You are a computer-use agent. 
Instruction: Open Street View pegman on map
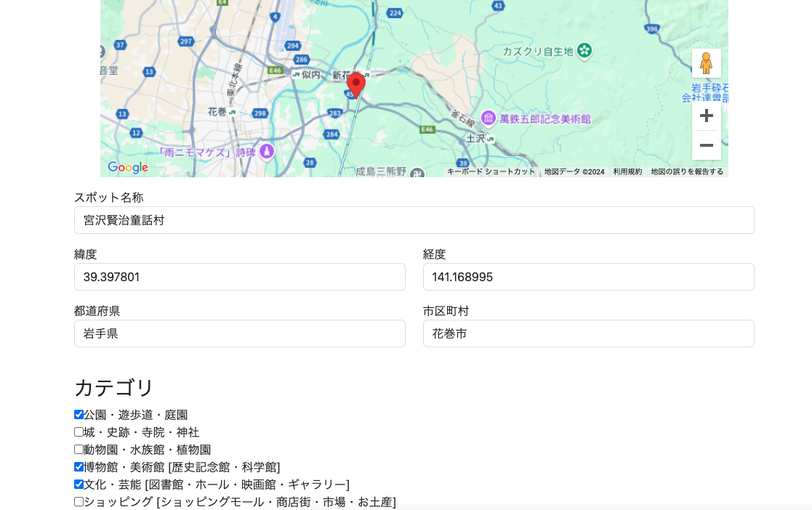707,63
